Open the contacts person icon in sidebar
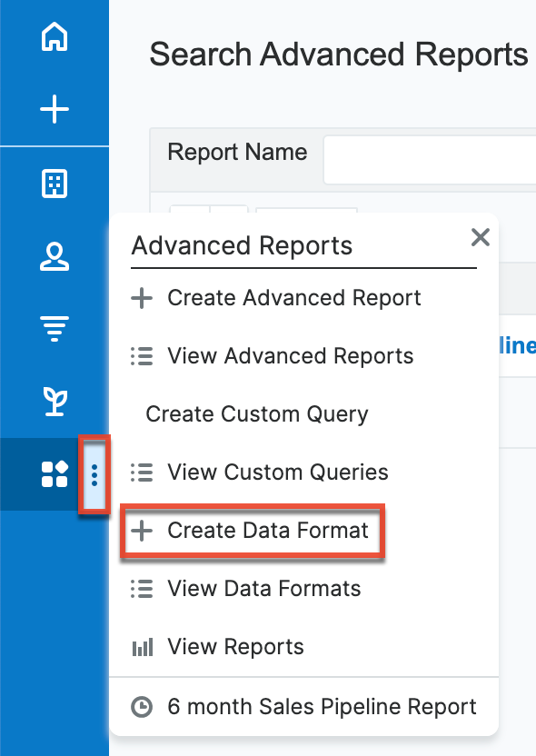Screen dimensions: 536x756 [x=55, y=257]
